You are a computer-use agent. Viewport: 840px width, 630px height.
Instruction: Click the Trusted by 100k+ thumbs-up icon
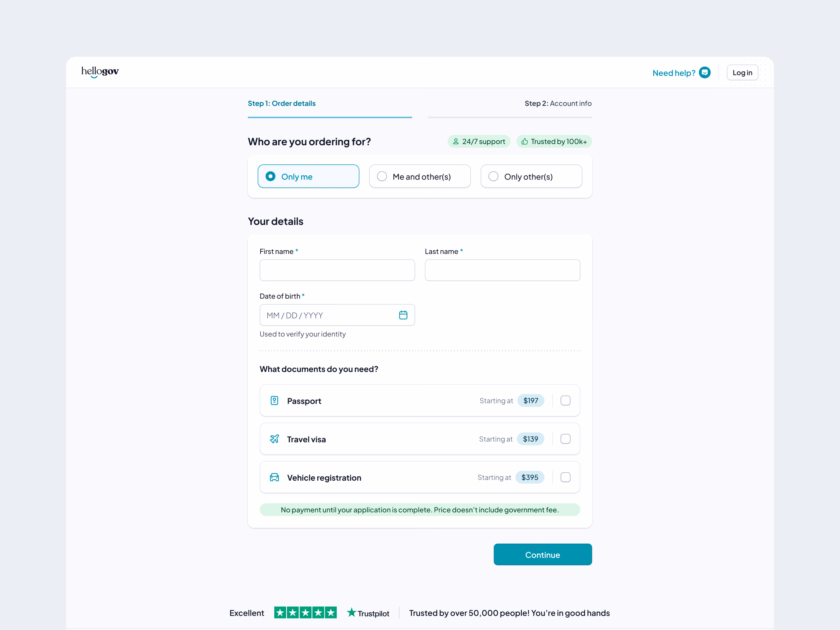pos(524,141)
